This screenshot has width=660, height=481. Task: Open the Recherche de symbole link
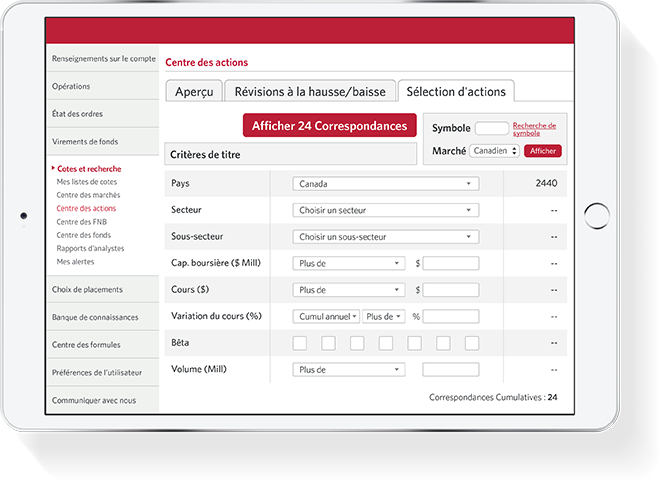[534, 129]
